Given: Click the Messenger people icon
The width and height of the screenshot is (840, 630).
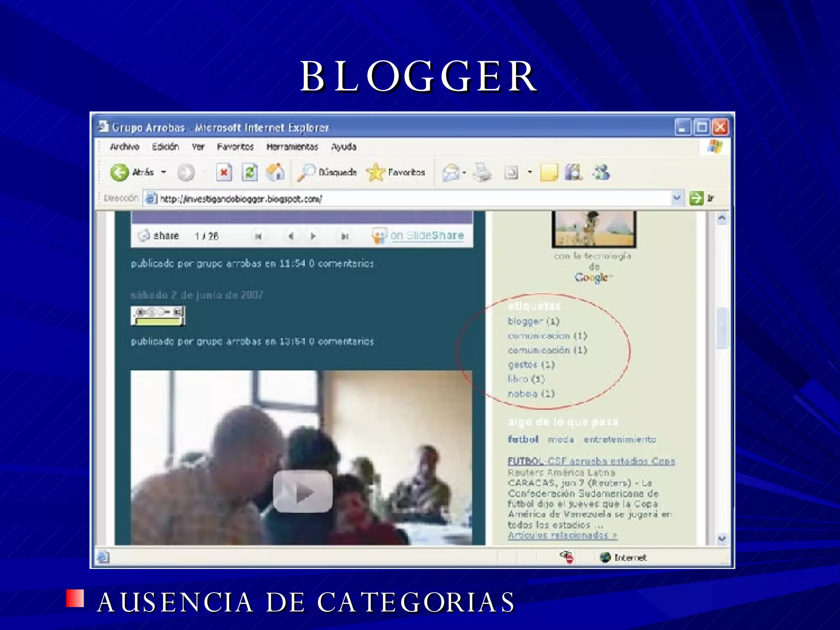Looking at the screenshot, I should (x=602, y=172).
